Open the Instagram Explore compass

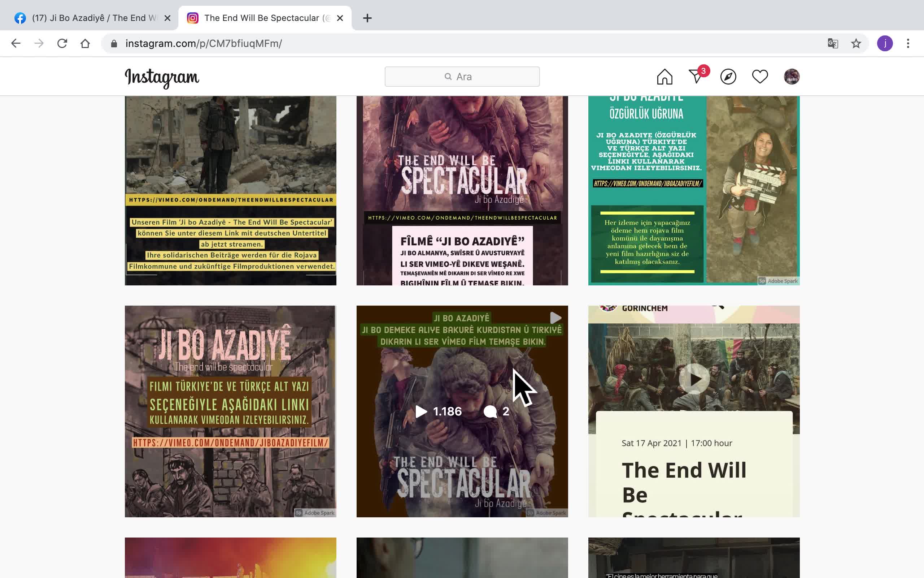click(x=728, y=77)
